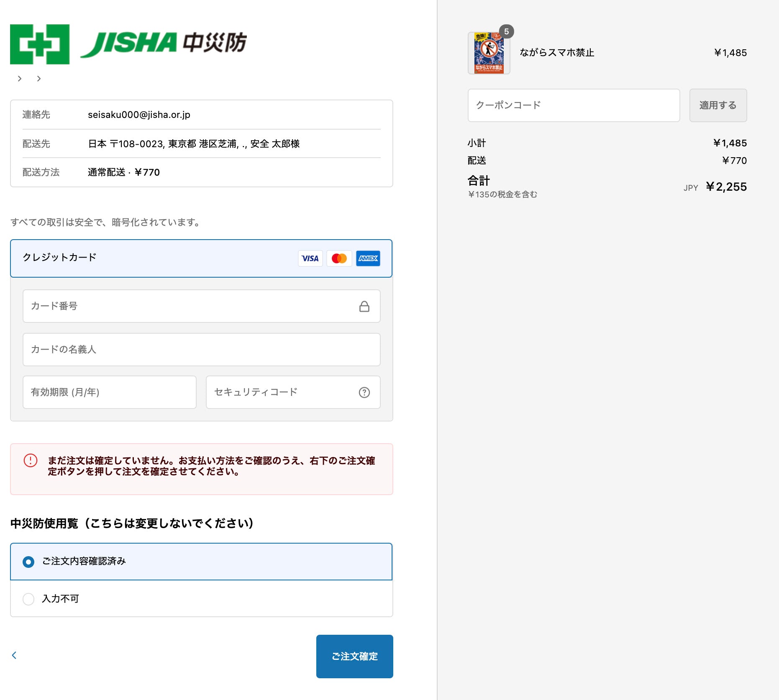
Task: Select the 入力不可 radio option
Action: (x=28, y=599)
